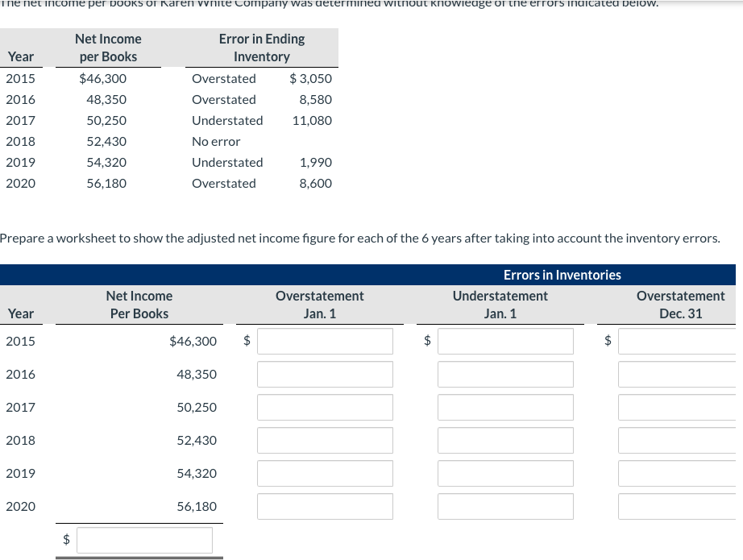Image resolution: width=743 pixels, height=560 pixels.
Task: Click 2016 Overstatement Jan. 1 input field
Action: 325,375
